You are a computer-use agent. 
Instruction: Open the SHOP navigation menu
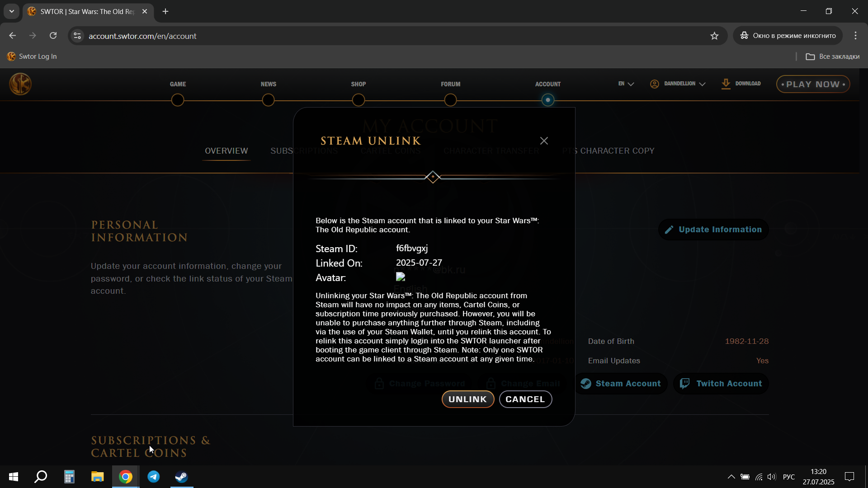pos(359,84)
